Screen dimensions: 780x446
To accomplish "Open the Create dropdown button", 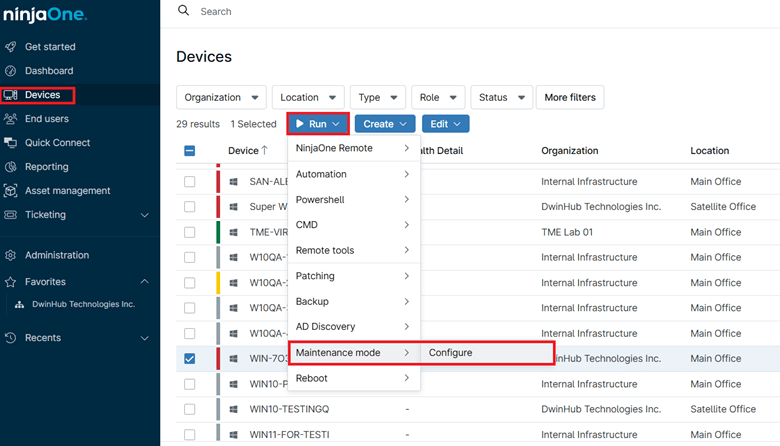I will pos(385,124).
